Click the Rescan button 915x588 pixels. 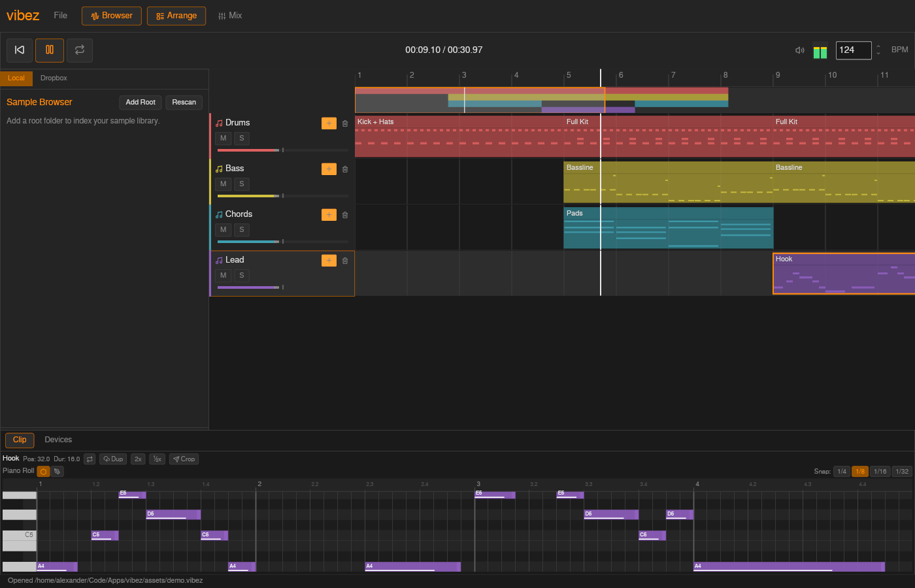(x=184, y=103)
